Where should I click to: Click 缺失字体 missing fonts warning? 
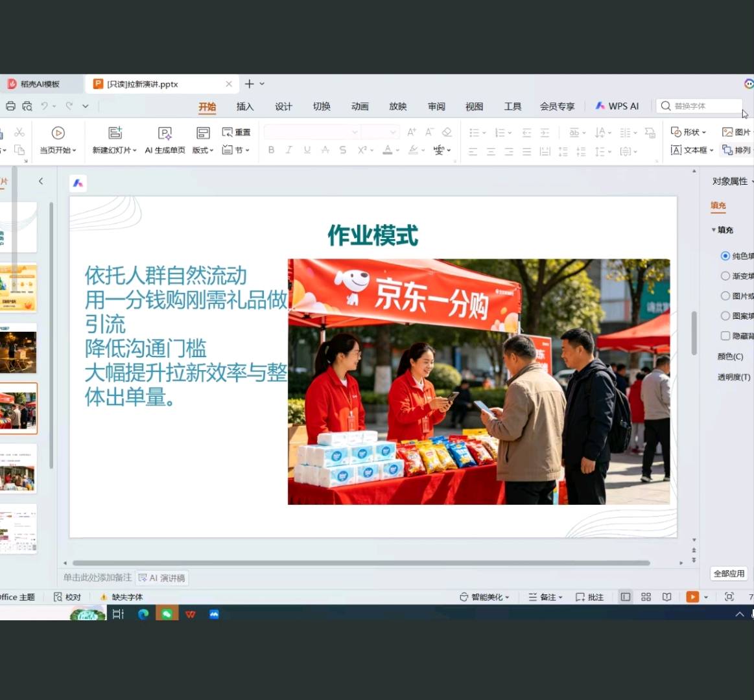point(121,597)
